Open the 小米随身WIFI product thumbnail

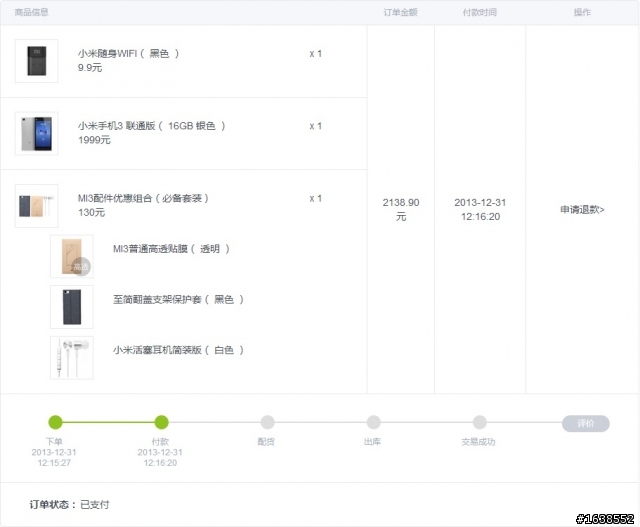36,61
